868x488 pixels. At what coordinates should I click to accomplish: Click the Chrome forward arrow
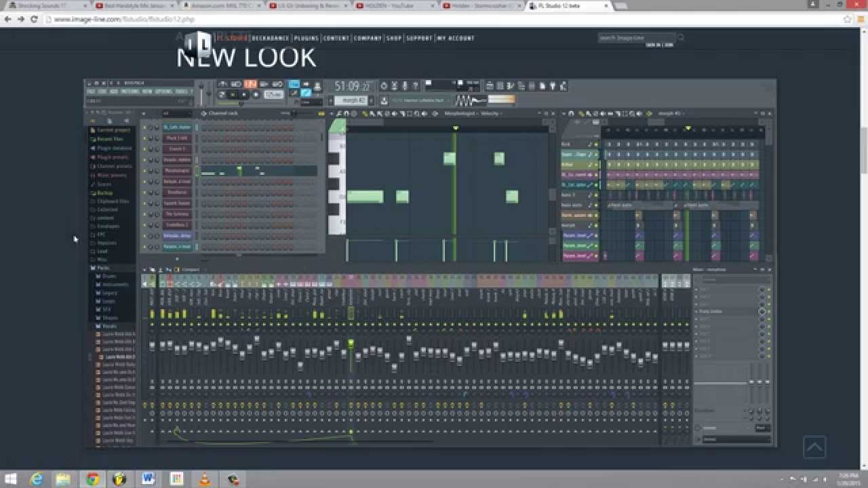20,19
